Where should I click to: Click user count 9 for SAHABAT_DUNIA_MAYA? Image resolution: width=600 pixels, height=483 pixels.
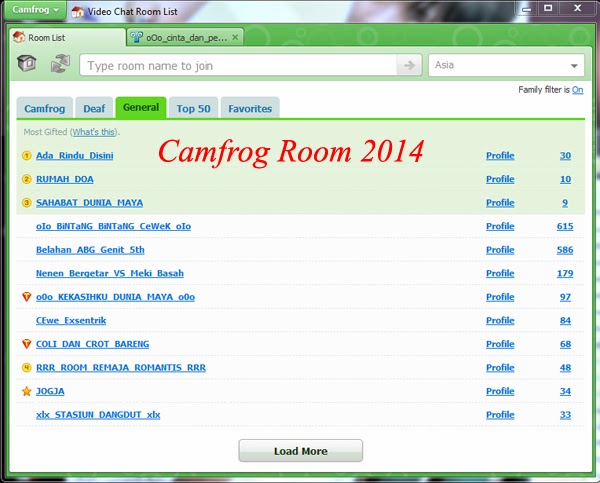coord(565,203)
